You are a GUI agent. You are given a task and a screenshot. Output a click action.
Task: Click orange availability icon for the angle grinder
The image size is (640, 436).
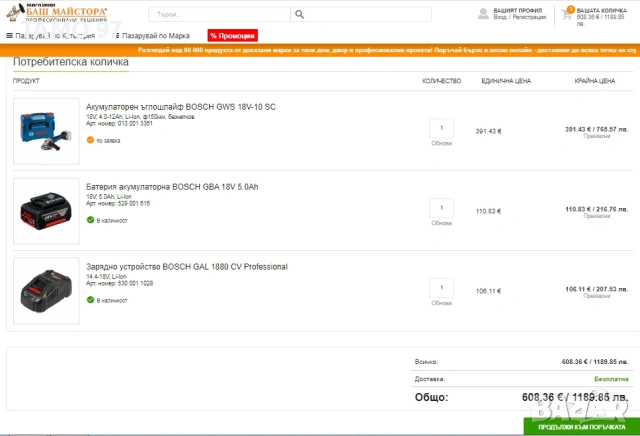tap(90, 140)
